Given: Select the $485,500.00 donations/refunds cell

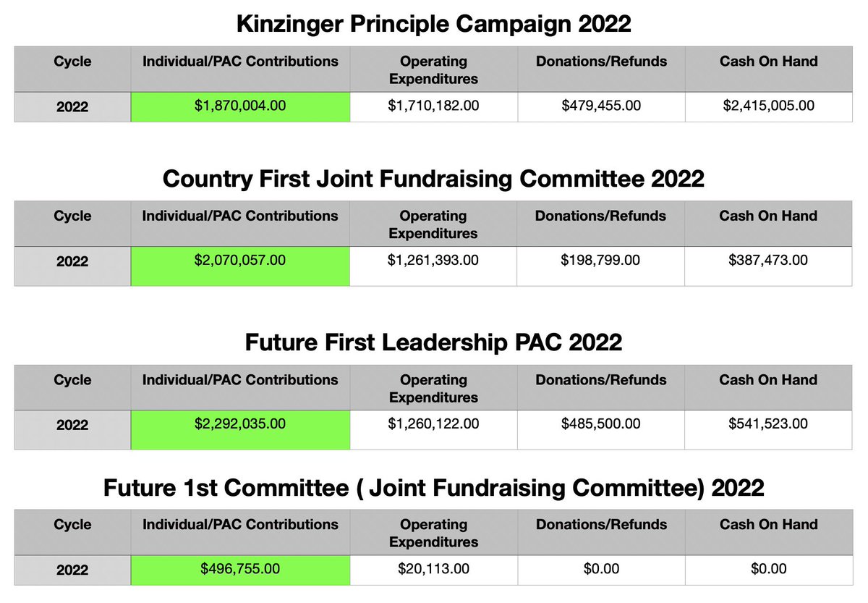Looking at the screenshot, I should click(x=600, y=425).
